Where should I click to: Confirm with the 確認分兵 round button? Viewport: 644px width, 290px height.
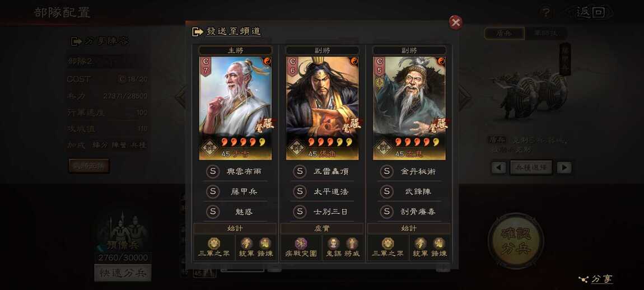pyautogui.click(x=516, y=240)
